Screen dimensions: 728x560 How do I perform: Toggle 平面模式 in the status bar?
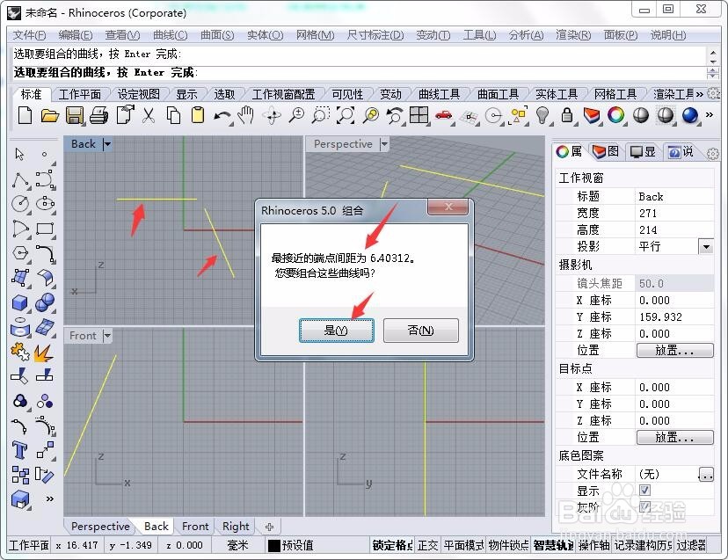462,545
